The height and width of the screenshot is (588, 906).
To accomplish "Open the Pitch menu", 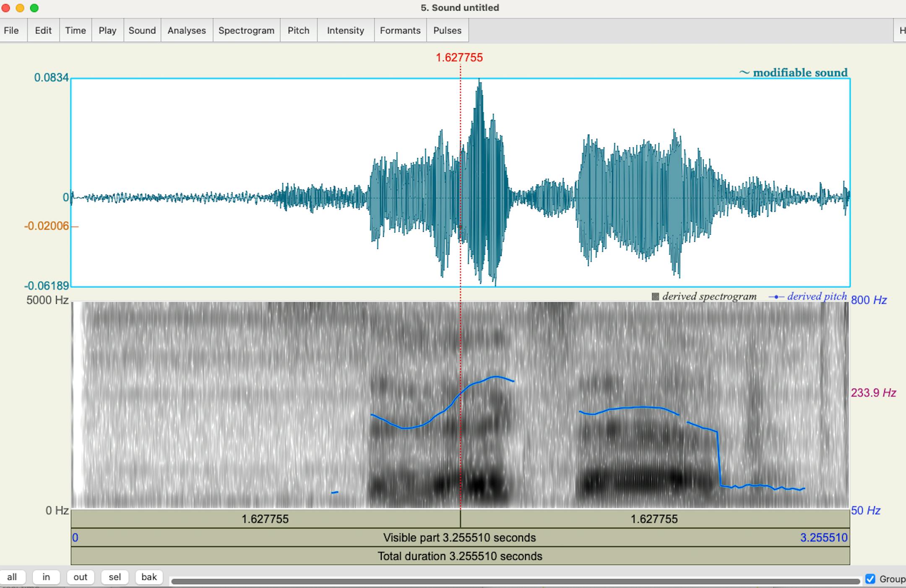I will (298, 30).
